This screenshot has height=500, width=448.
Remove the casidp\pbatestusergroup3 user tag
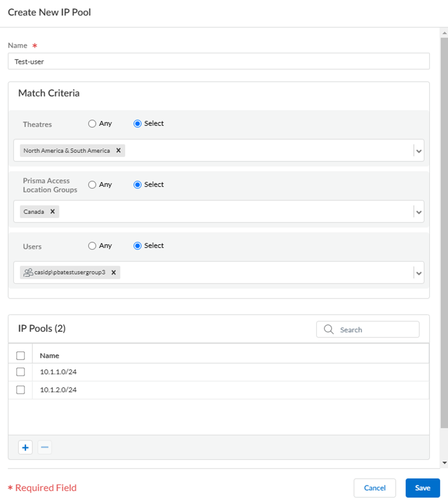tap(113, 272)
